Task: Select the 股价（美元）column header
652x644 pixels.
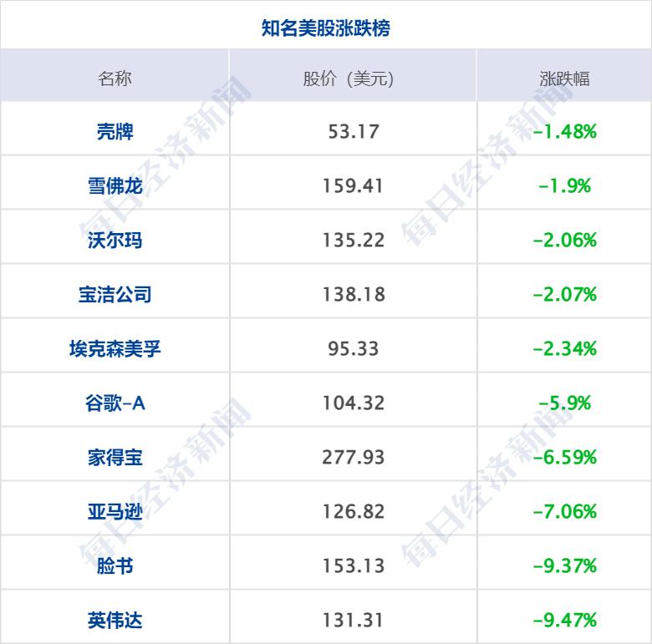Action: point(349,79)
